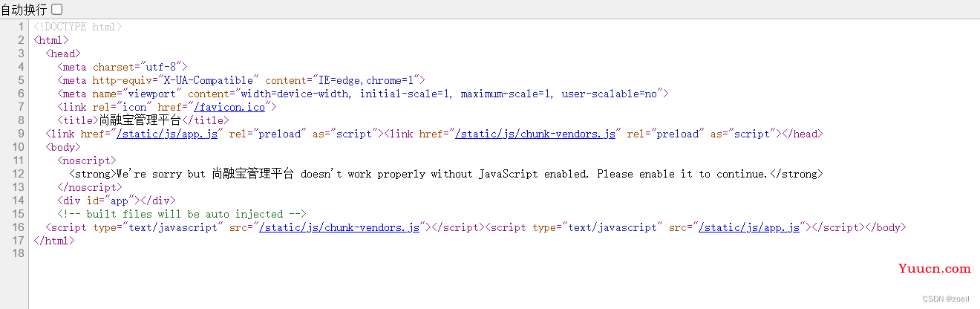Open the /favicon.ico link
The height and width of the screenshot is (309, 980).
pyautogui.click(x=229, y=107)
